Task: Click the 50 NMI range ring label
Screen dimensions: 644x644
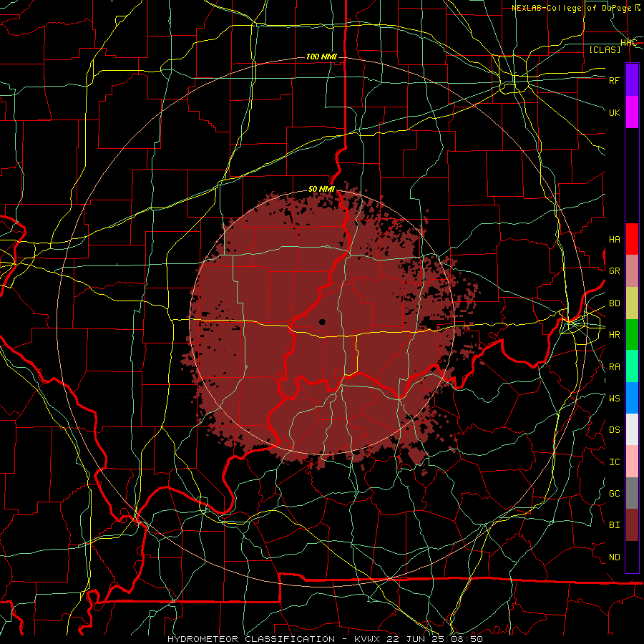Action: [x=321, y=190]
